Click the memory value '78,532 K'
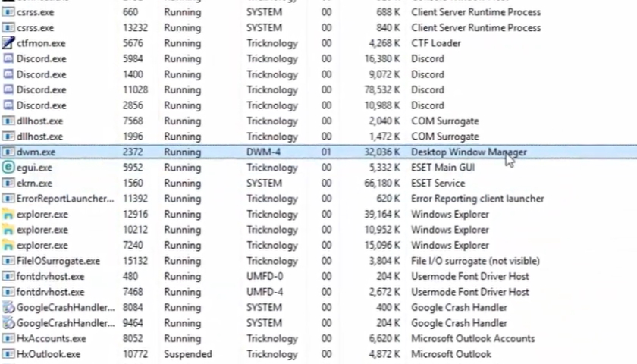Screen dimensions: 637x364 pos(382,89)
